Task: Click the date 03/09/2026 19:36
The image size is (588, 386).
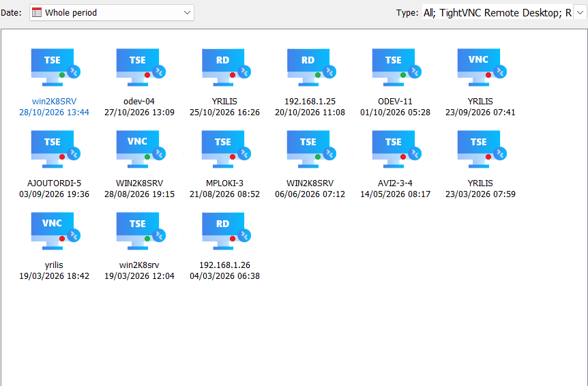Action: 54,194
